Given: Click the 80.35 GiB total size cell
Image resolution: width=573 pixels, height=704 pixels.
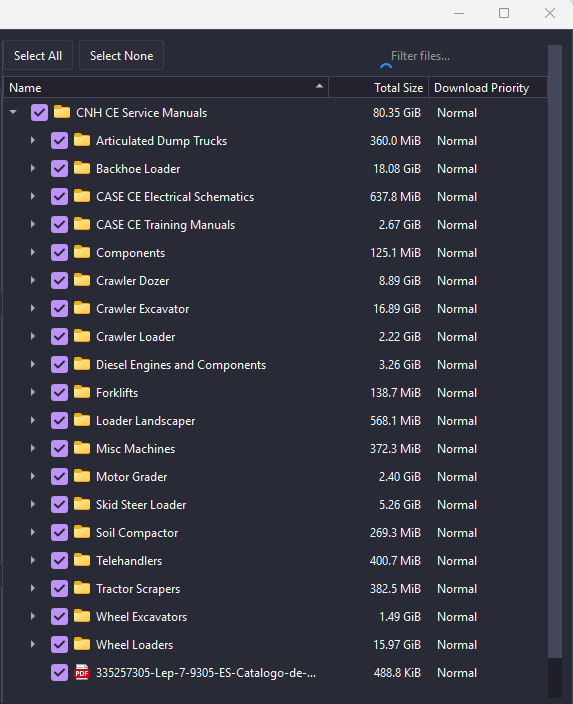Looking at the screenshot, I should [397, 113].
